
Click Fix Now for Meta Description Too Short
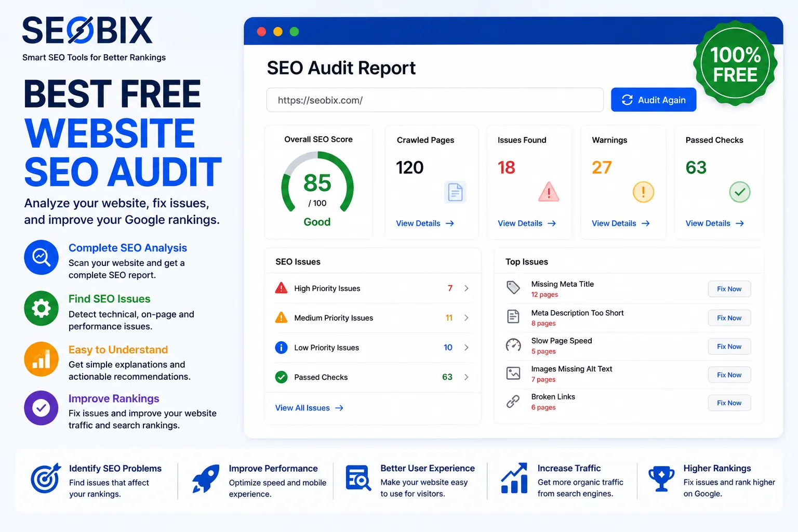(x=729, y=318)
